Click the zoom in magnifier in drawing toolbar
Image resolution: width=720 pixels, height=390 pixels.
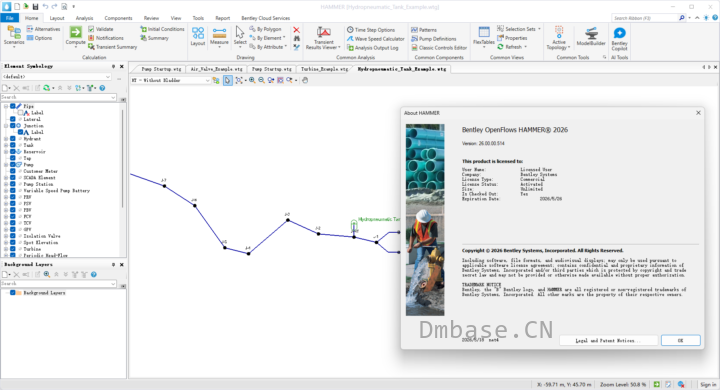point(252,80)
